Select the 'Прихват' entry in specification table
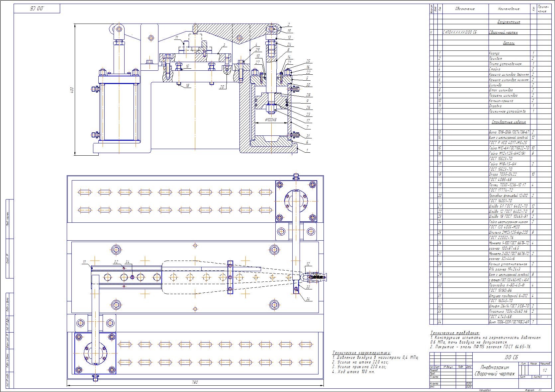555x392 pixels. (495, 58)
